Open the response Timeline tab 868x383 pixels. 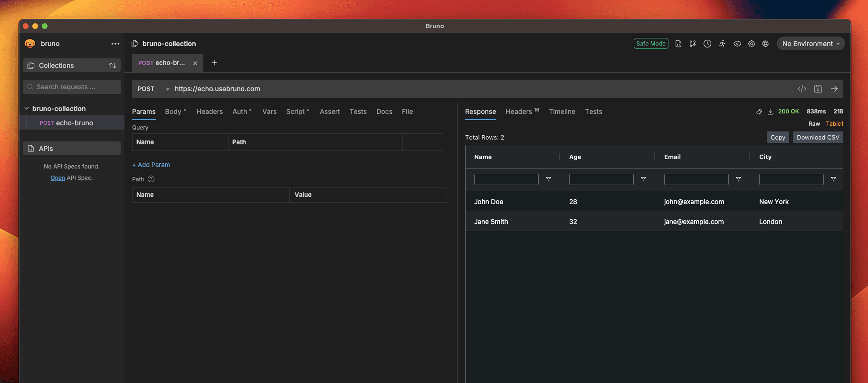(x=562, y=112)
